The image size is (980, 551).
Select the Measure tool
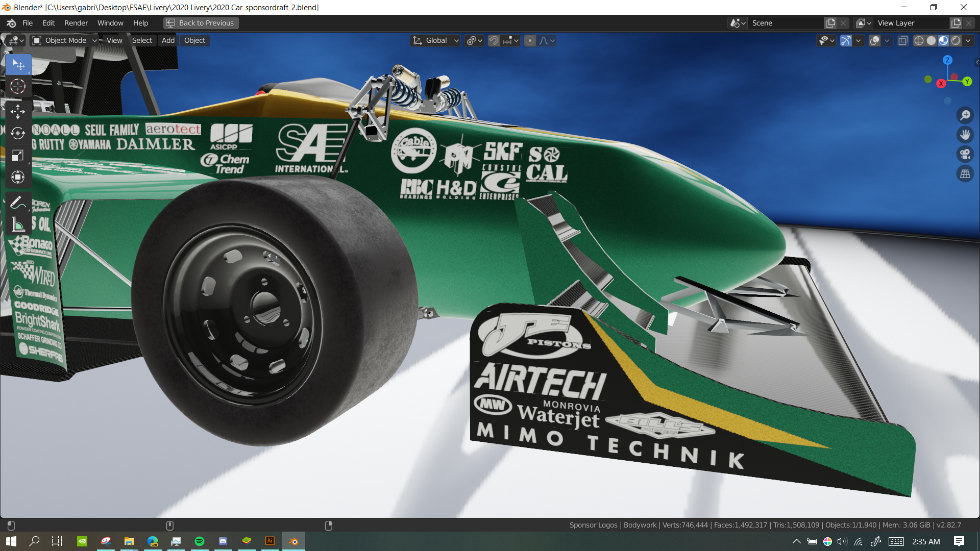[x=18, y=224]
